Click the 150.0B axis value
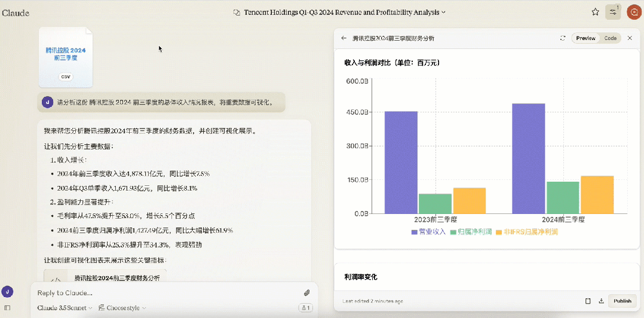 (357, 180)
